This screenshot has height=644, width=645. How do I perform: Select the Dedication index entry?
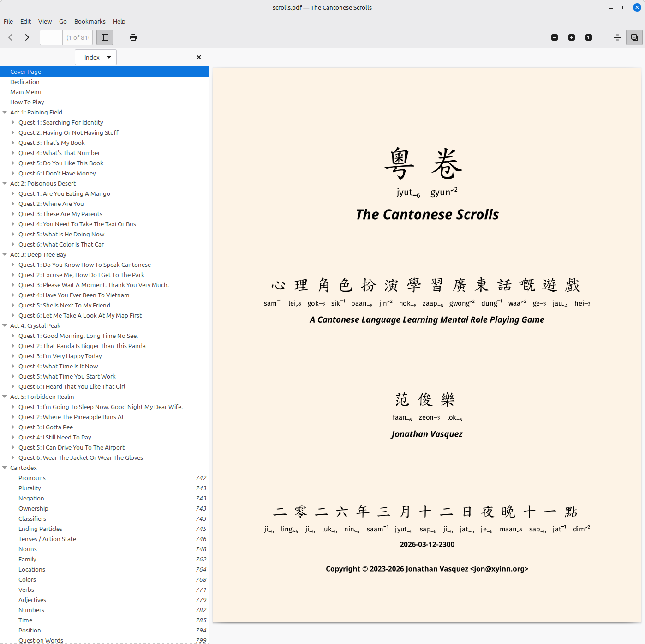tap(25, 82)
